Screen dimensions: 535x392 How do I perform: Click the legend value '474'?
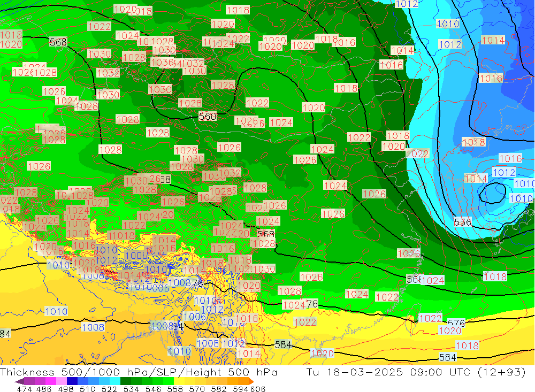(24, 389)
